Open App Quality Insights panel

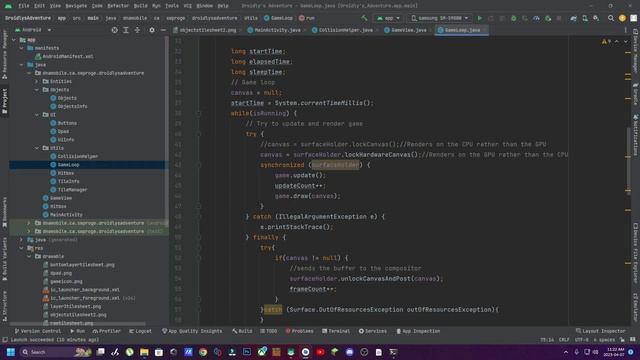pos(192,331)
